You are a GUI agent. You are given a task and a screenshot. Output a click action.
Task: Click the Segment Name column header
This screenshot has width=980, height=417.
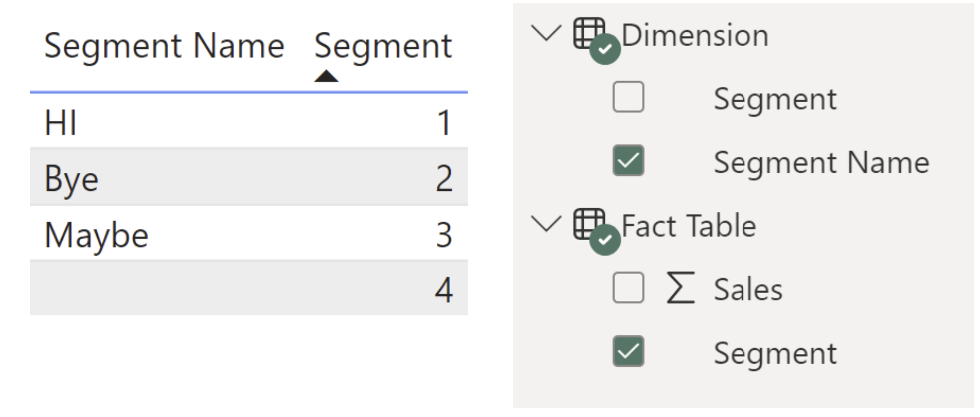[x=164, y=46]
